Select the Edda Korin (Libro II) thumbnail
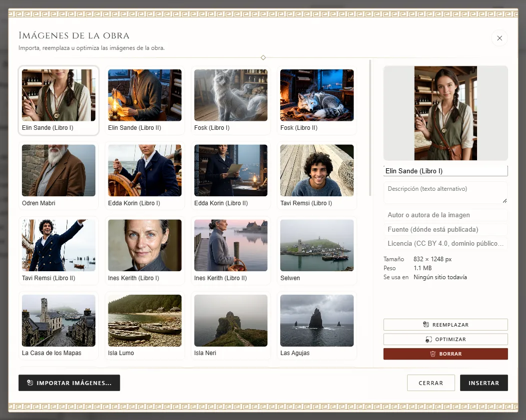This screenshot has width=526, height=420. coord(231,176)
